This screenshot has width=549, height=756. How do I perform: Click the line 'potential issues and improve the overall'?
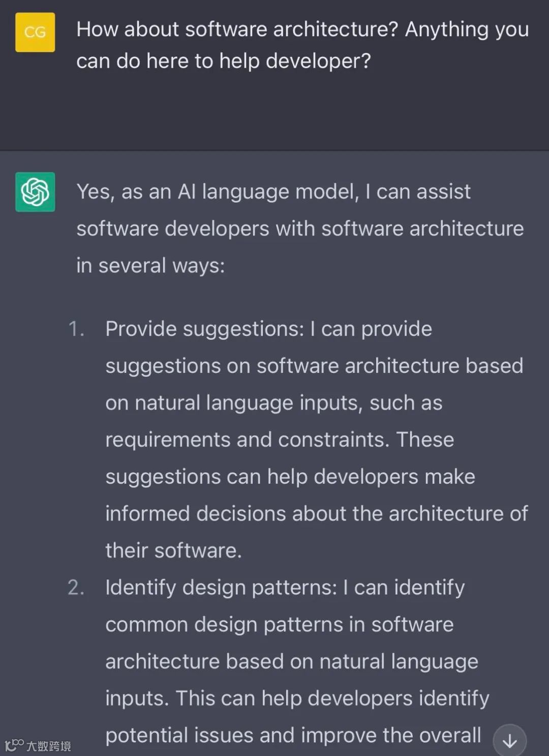click(293, 736)
